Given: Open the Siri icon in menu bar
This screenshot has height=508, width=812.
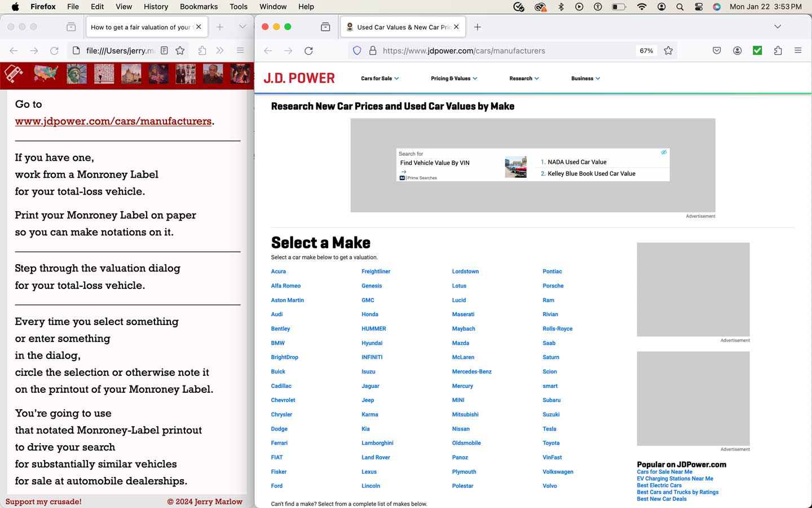Looking at the screenshot, I should (717, 7).
